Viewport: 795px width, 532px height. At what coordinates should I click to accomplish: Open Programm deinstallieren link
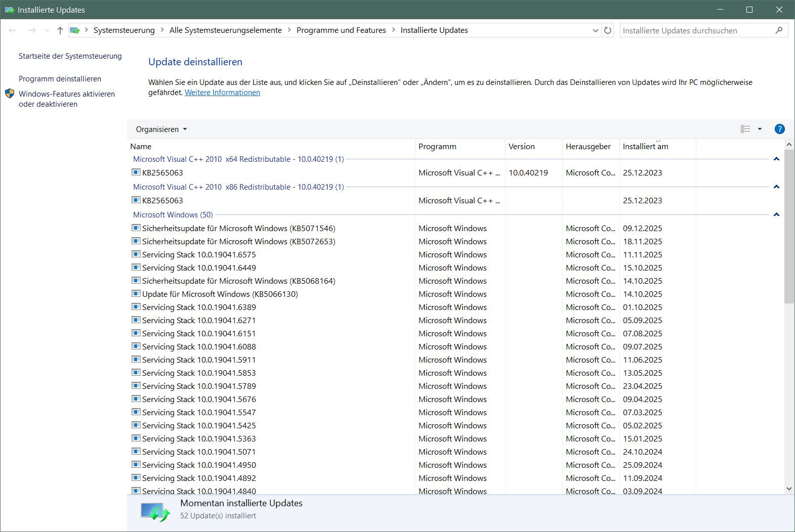tap(60, 79)
